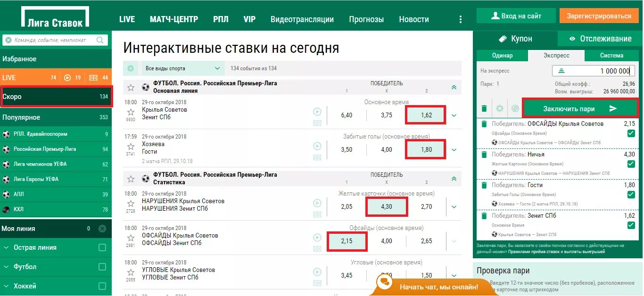Expand Хоккей chevron in sidebar
644x296 pixels.
pyautogui.click(x=6, y=286)
